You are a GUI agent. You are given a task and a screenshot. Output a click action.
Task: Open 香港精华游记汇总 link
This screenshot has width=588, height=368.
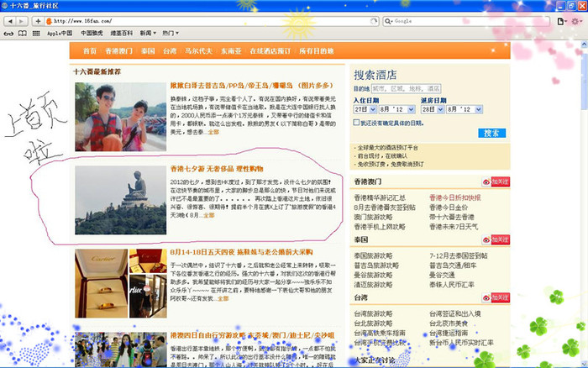380,197
